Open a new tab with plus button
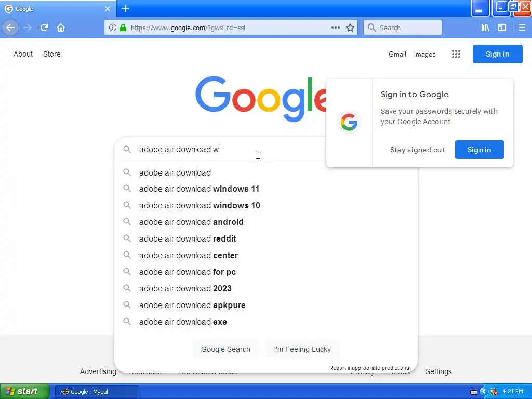This screenshot has height=399, width=532. tap(125, 8)
